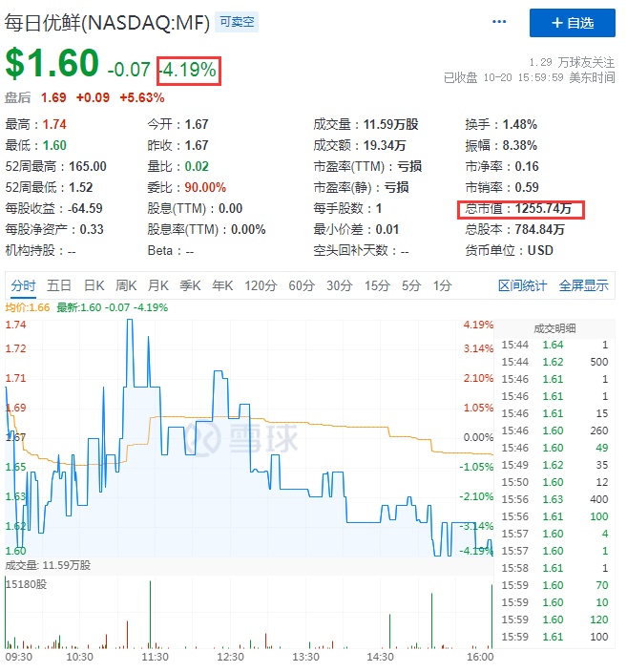This screenshot has height=672, width=627.
Task: Select the 分时 chart tab
Action: [23, 285]
